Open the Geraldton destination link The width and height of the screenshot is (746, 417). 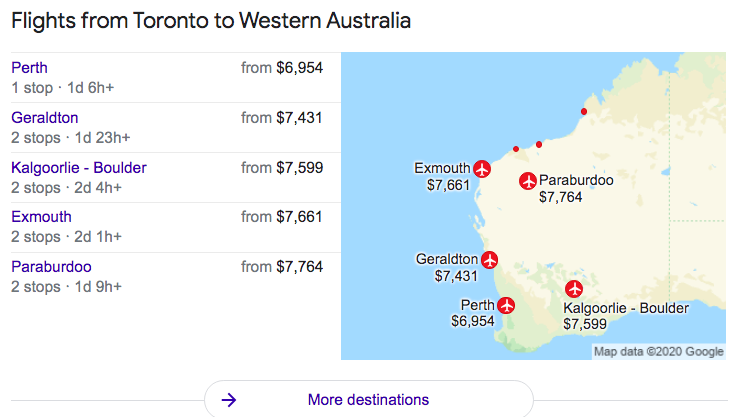(44, 118)
